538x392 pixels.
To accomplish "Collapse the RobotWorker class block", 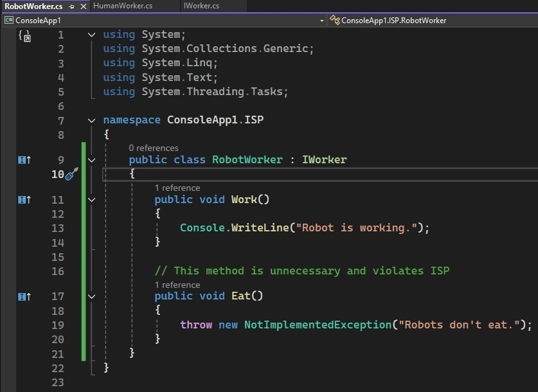I will coord(92,160).
